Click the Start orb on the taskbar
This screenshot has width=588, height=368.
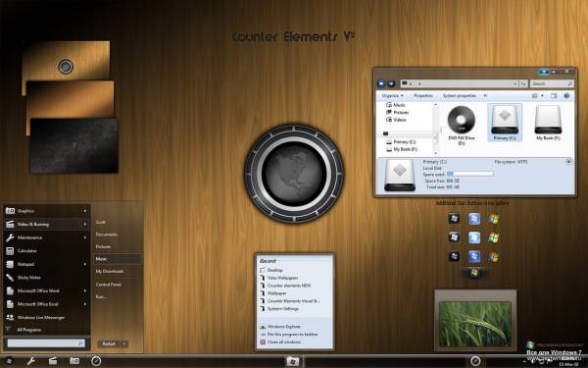[x=9, y=361]
